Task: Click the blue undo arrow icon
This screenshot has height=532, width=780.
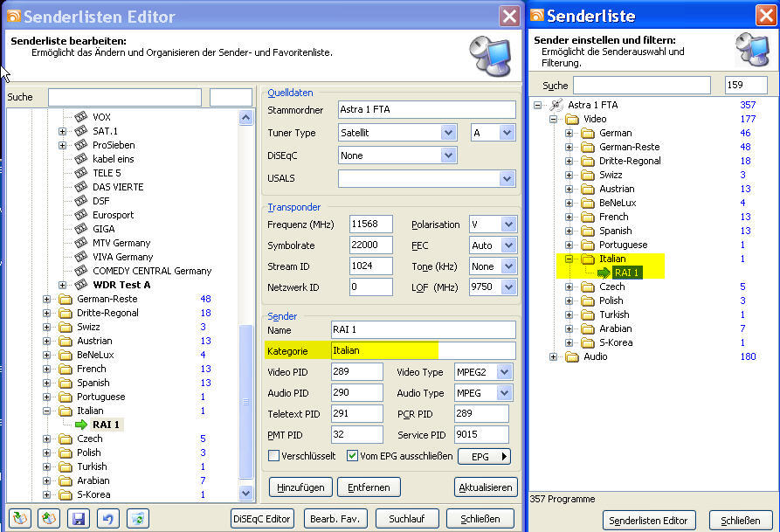Action: point(107,518)
